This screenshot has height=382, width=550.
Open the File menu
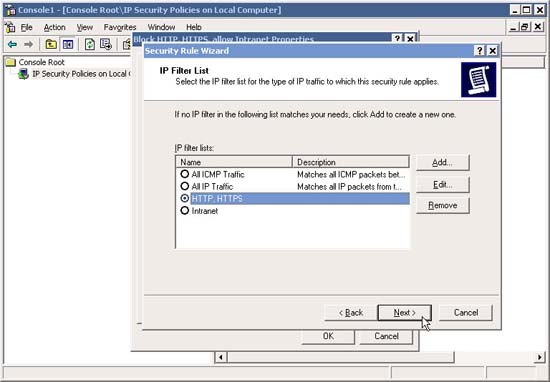(26, 27)
